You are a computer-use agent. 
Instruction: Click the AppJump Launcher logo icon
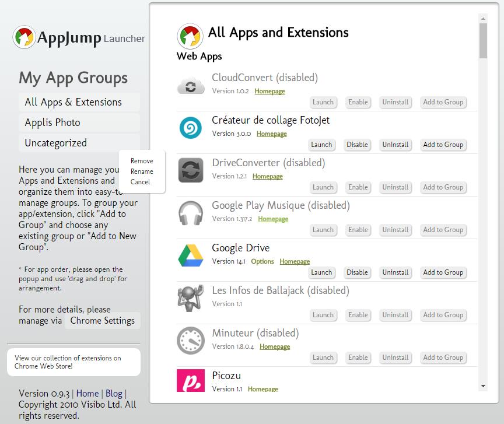coord(24,37)
